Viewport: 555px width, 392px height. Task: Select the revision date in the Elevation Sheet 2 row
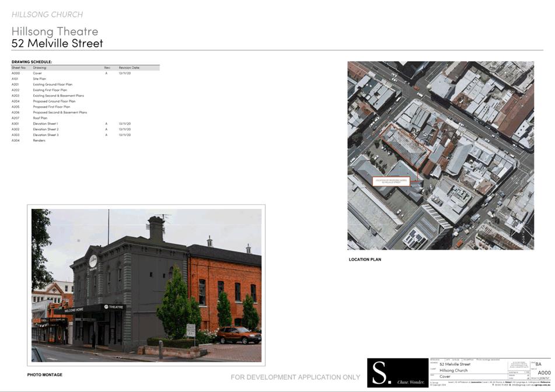coord(124,129)
